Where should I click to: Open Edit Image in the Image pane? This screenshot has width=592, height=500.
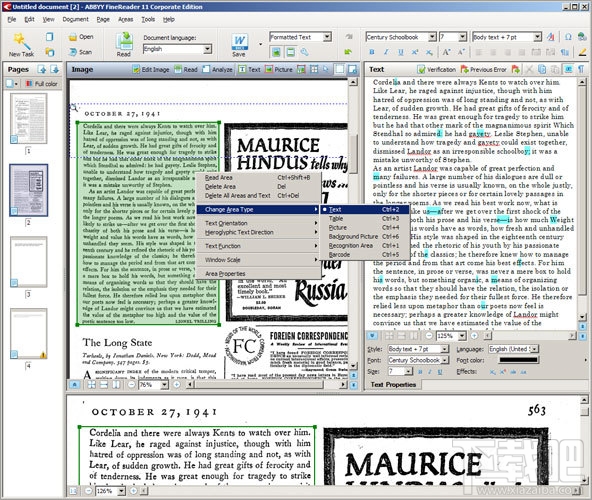click(x=151, y=69)
